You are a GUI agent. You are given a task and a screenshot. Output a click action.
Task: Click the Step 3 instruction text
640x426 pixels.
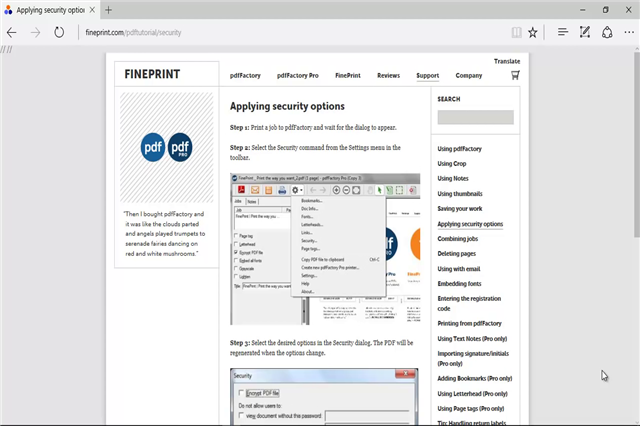coord(322,348)
